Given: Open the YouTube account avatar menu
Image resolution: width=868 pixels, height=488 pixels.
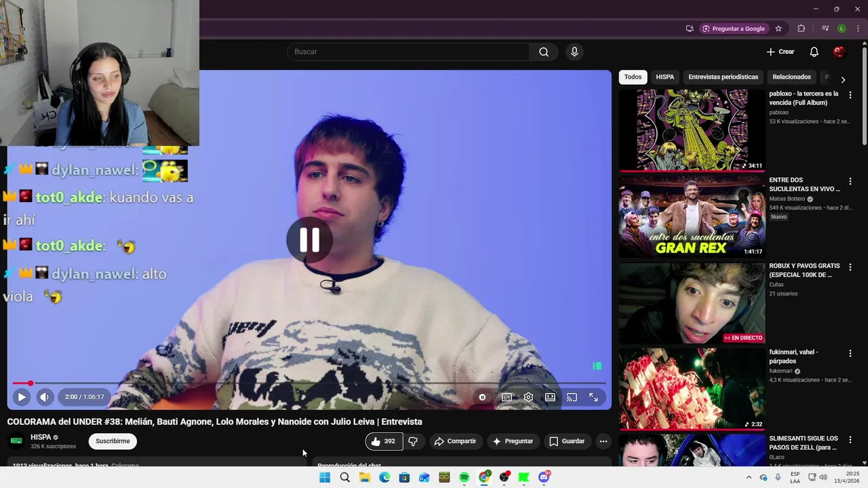Looking at the screenshot, I should tap(839, 52).
